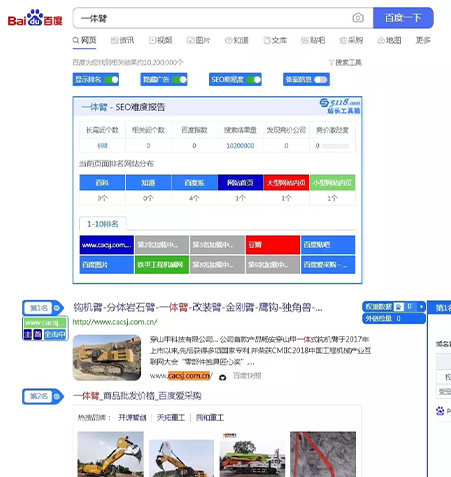Open the Baidu logo homepage
The width and height of the screenshot is (451, 477).
click(35, 18)
